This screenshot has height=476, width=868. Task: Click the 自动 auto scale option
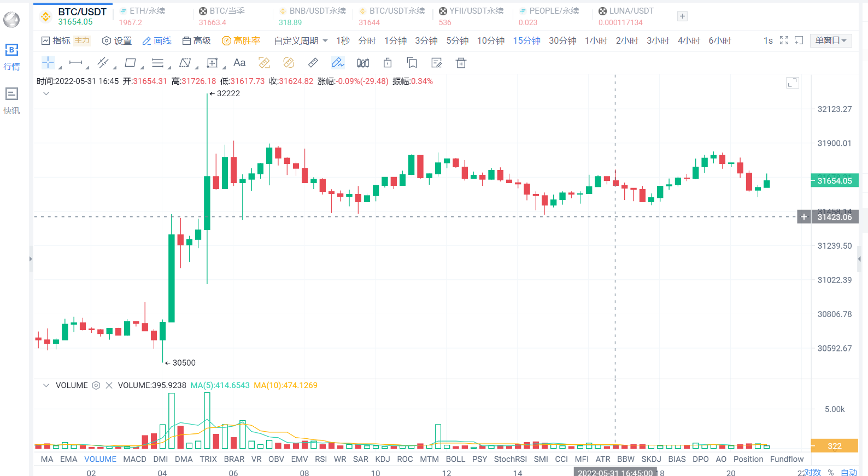click(x=849, y=472)
